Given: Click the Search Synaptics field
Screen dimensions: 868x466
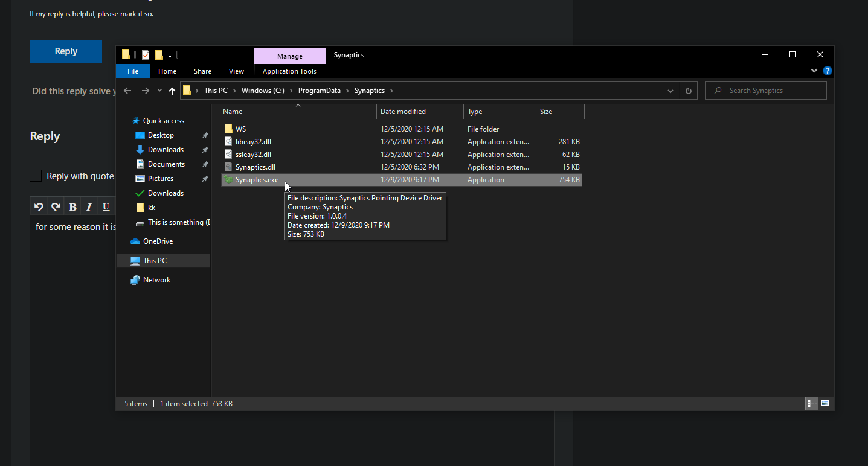Looking at the screenshot, I should tap(766, 91).
